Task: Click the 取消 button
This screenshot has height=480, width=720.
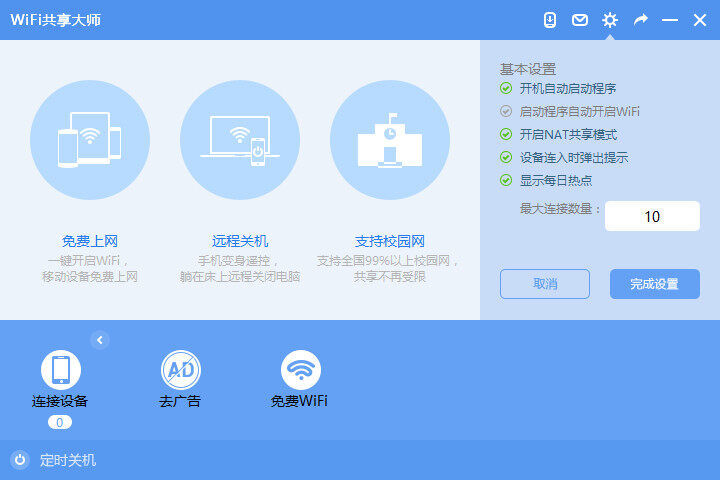Action: tap(545, 284)
